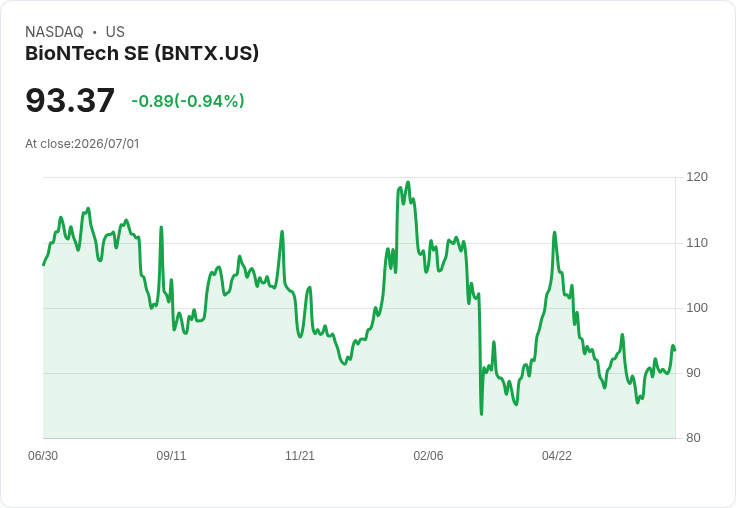This screenshot has height=508, width=736.
Task: Click the 06/30 date on x-axis
Action: coord(43,456)
